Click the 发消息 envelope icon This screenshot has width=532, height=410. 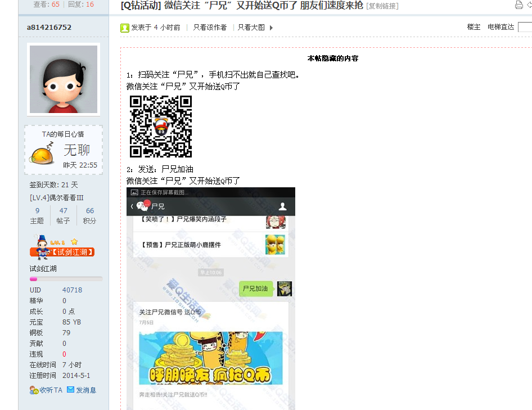[70, 390]
